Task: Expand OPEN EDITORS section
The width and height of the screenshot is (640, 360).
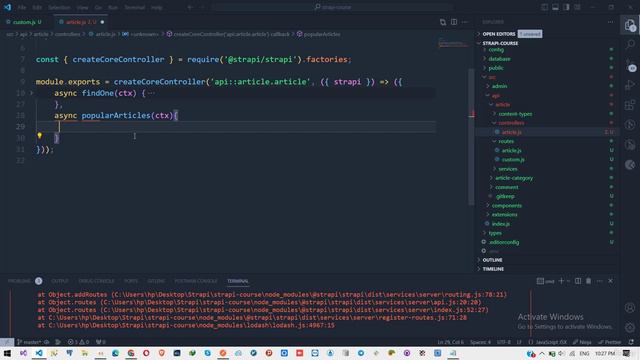Action: [x=499, y=34]
